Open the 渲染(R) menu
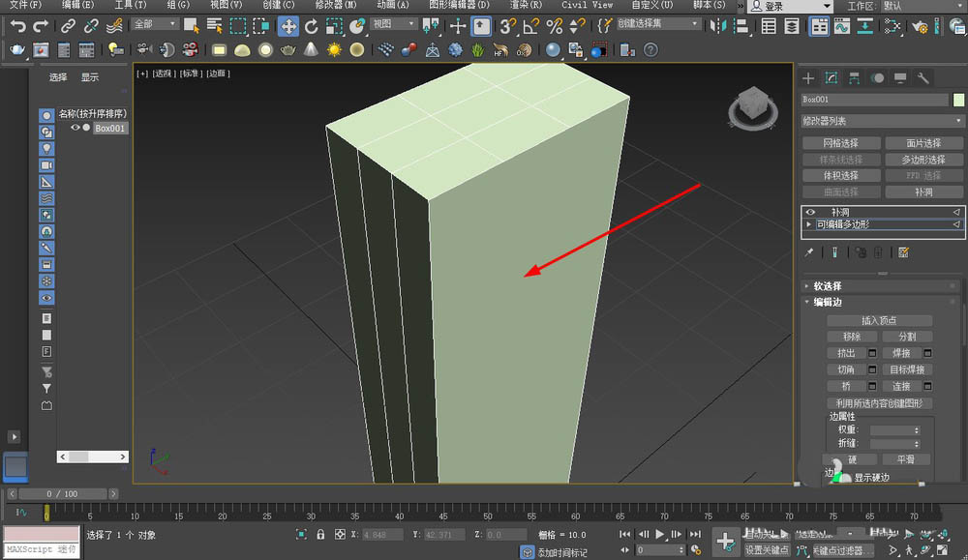 (526, 5)
